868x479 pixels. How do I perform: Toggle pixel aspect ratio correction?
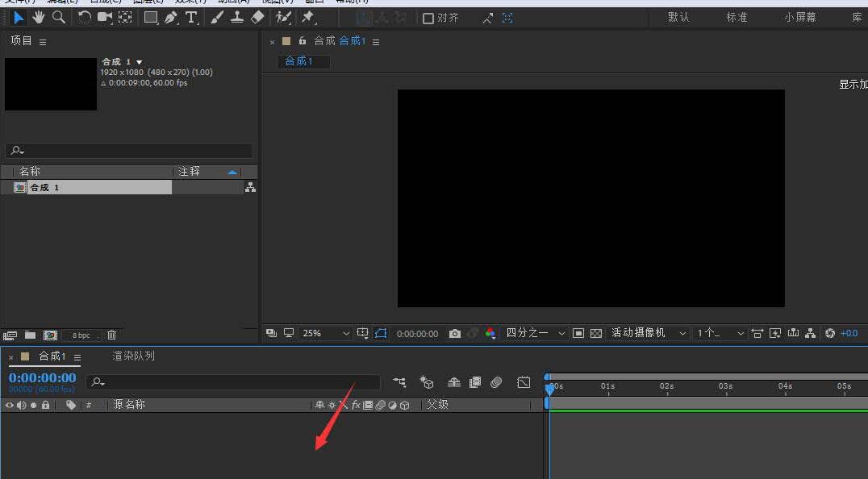(x=757, y=333)
